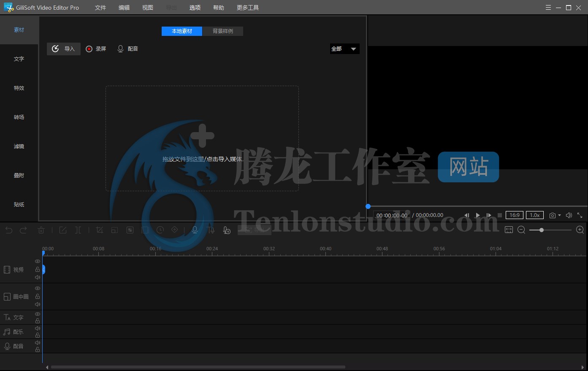Click the diamond keyframe icon
This screenshot has width=588, height=371.
(x=175, y=230)
